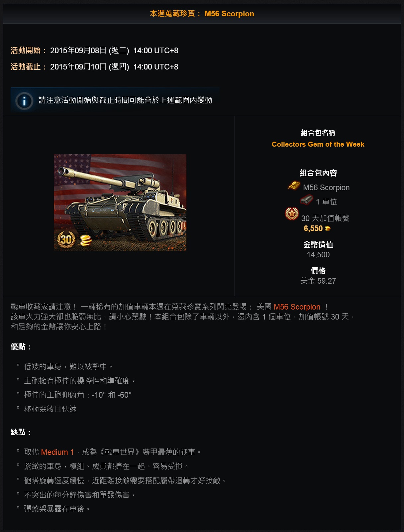Viewport: 404px width, 532px height.
Task: Click the 30 天加值帳號 item text
Action: (325, 218)
